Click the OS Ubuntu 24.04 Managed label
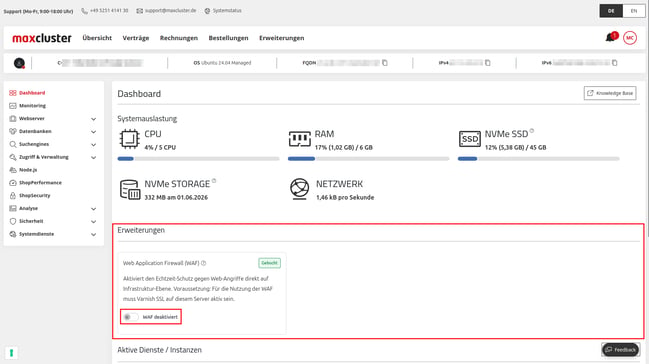 click(222, 63)
